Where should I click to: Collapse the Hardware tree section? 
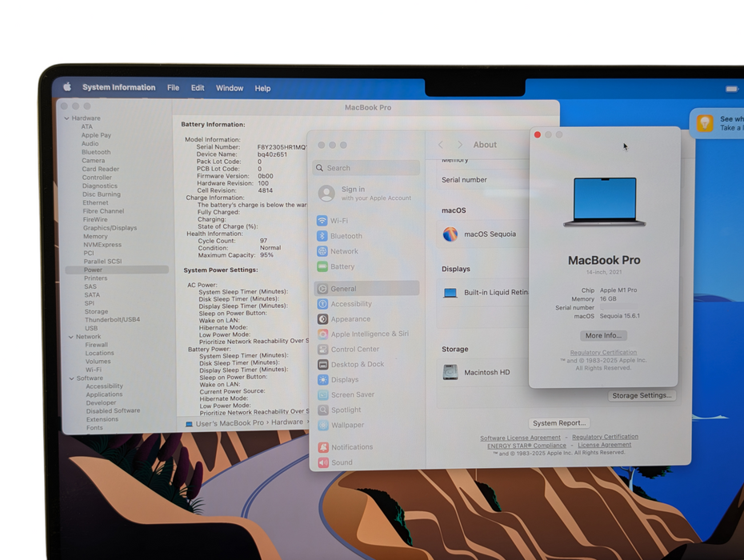click(67, 118)
